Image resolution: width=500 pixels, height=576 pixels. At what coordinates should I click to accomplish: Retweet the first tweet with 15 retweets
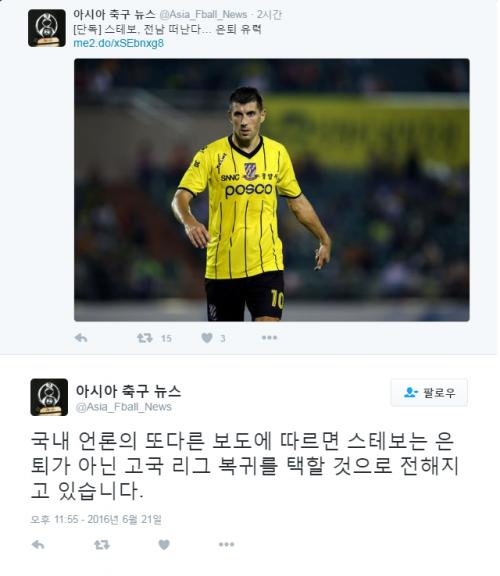pos(145,338)
